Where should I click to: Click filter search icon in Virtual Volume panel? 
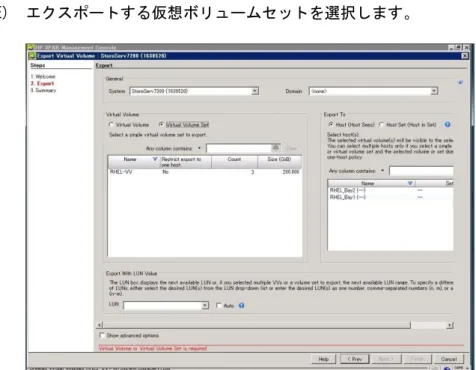tap(276, 148)
